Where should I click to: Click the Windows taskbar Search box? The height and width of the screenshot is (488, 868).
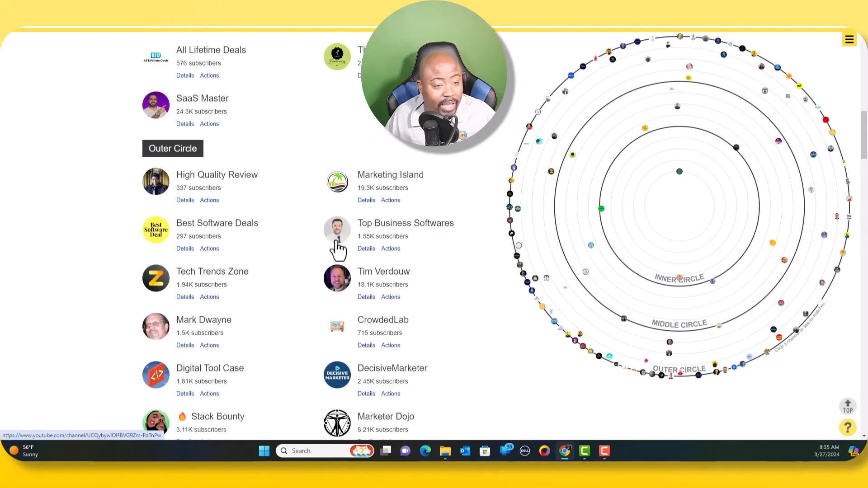[325, 451]
